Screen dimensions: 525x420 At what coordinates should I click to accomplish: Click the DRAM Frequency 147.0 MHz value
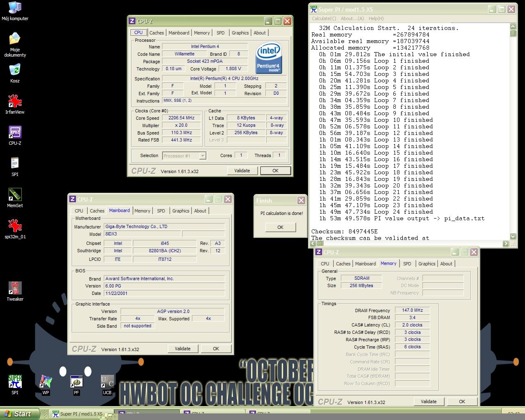pos(412,310)
